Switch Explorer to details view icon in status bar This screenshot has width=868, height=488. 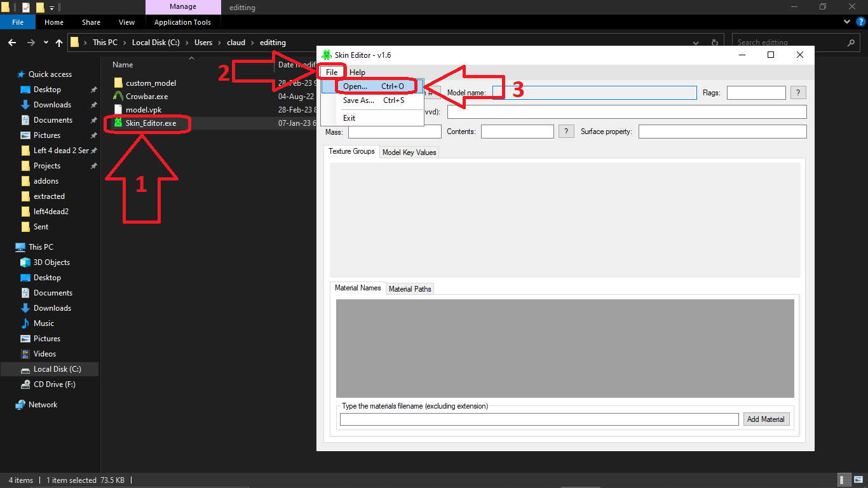(x=844, y=480)
